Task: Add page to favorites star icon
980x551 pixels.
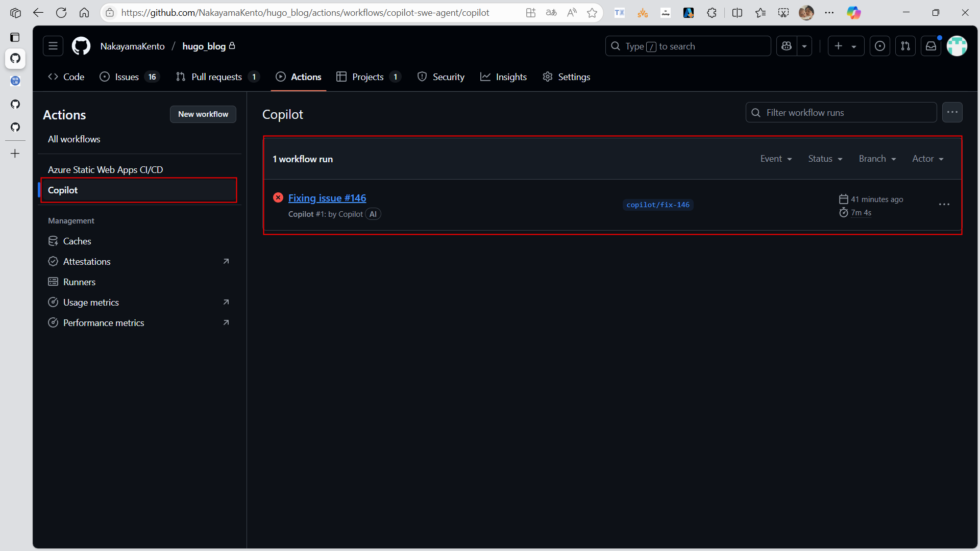Action: pos(592,13)
